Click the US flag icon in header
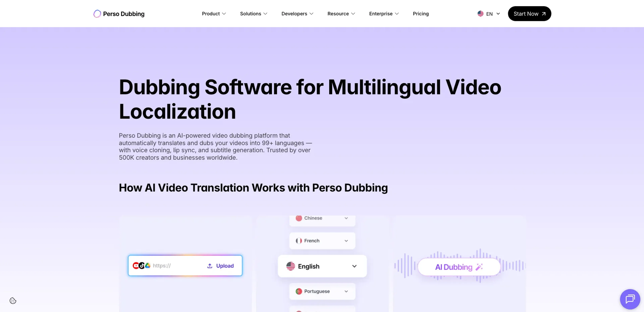 click(x=480, y=14)
